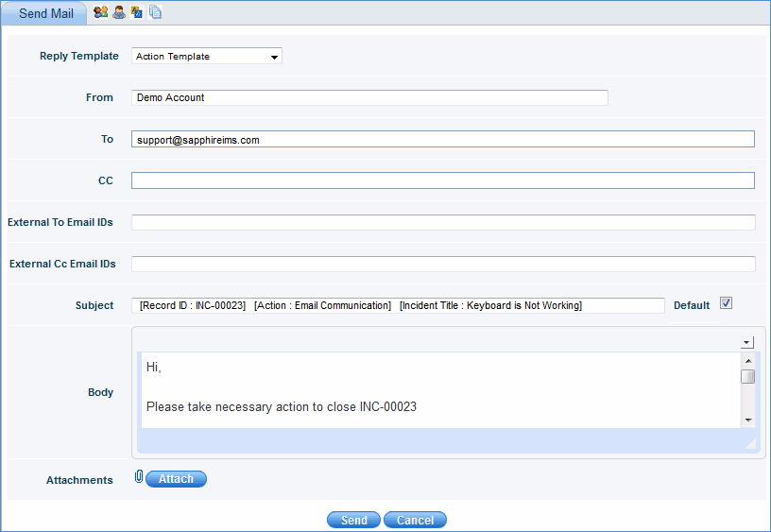Click the Attach button
The height and width of the screenshot is (532, 771).
(176, 479)
